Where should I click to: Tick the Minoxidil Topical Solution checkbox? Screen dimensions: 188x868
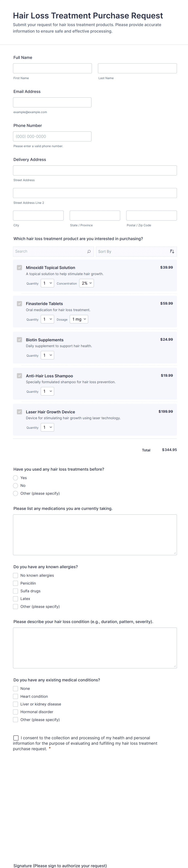19,268
